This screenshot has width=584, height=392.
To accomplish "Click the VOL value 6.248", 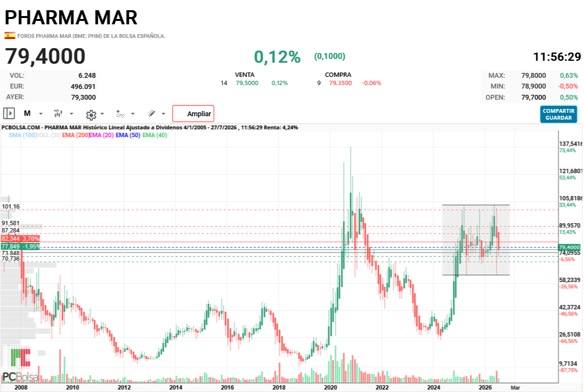I will tap(87, 75).
